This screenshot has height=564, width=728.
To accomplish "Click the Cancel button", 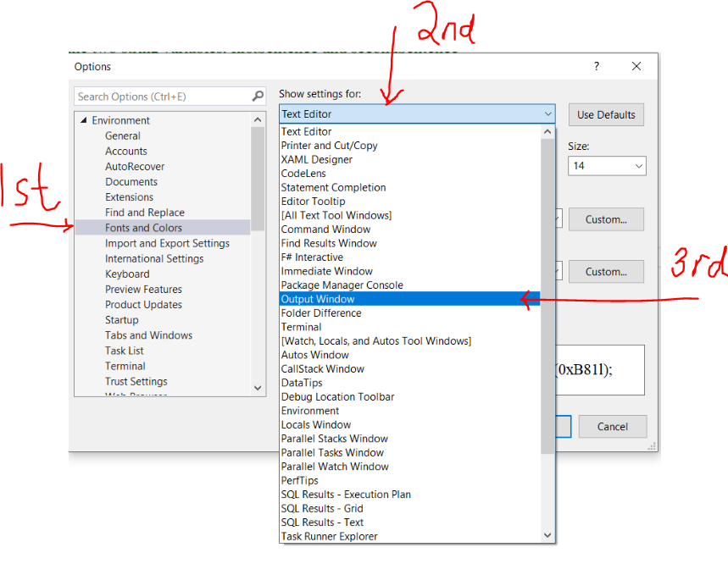I will pyautogui.click(x=613, y=427).
